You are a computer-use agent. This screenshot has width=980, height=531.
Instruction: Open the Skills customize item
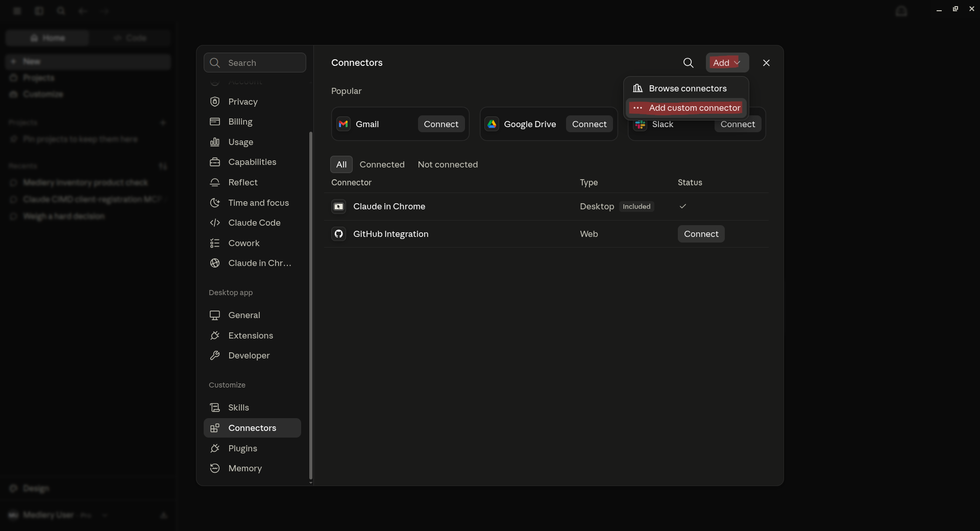252,407
